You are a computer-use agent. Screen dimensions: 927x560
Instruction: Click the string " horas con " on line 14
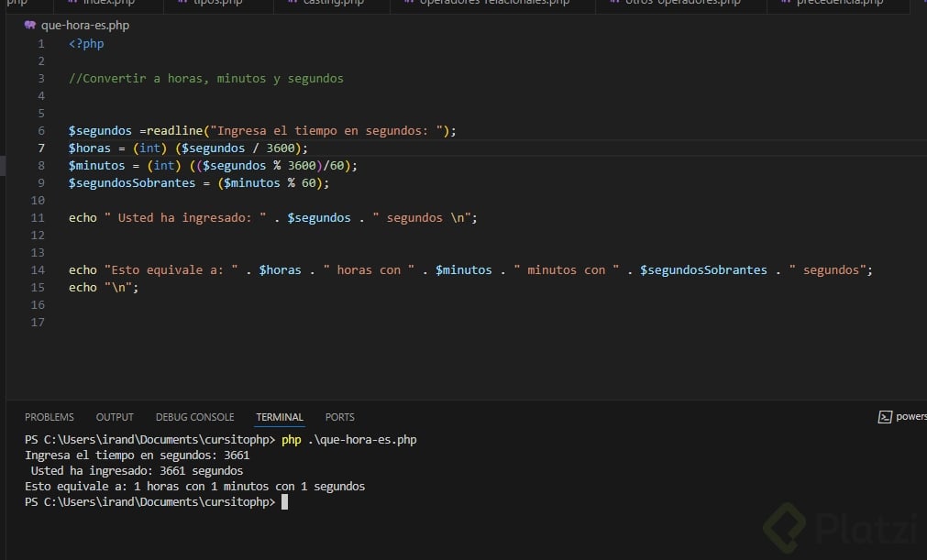tap(369, 270)
